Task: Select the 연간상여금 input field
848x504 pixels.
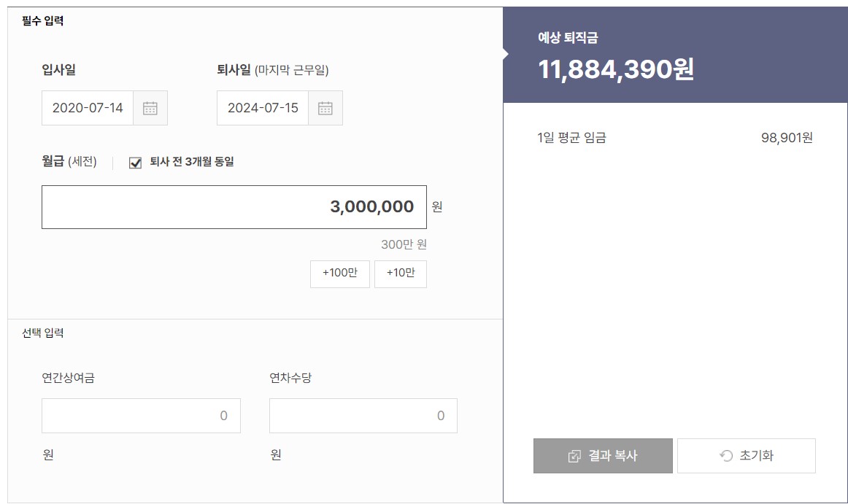Action: coord(141,415)
